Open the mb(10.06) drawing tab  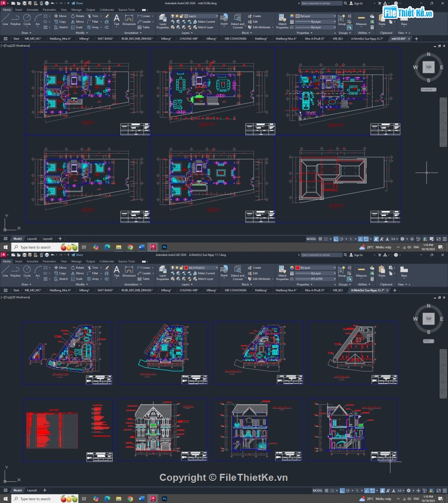pyautogui.click(x=398, y=39)
